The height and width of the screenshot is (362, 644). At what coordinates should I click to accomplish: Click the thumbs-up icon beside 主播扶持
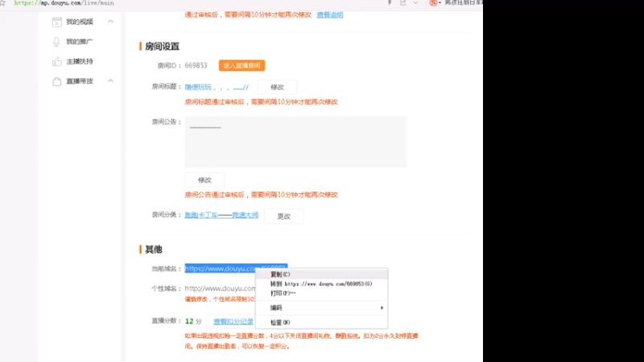[56, 61]
